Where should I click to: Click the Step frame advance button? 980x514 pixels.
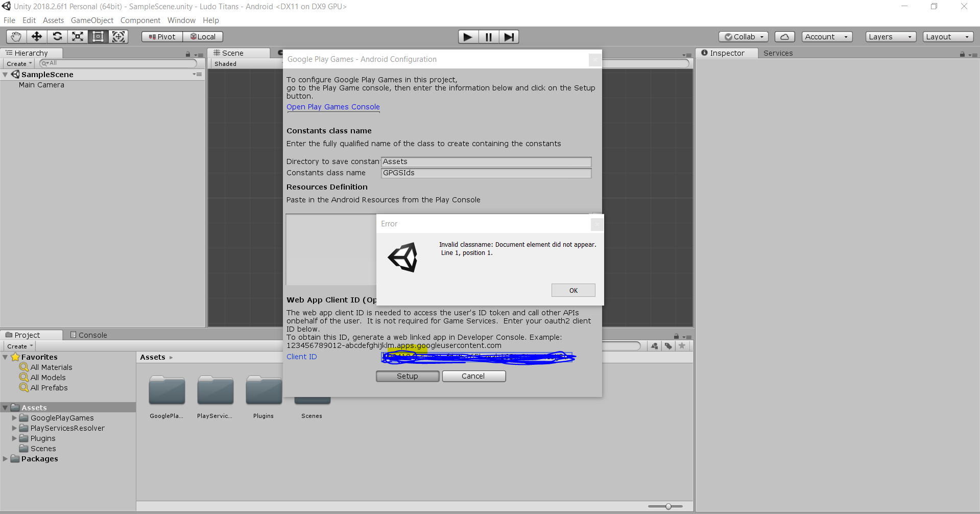point(509,36)
